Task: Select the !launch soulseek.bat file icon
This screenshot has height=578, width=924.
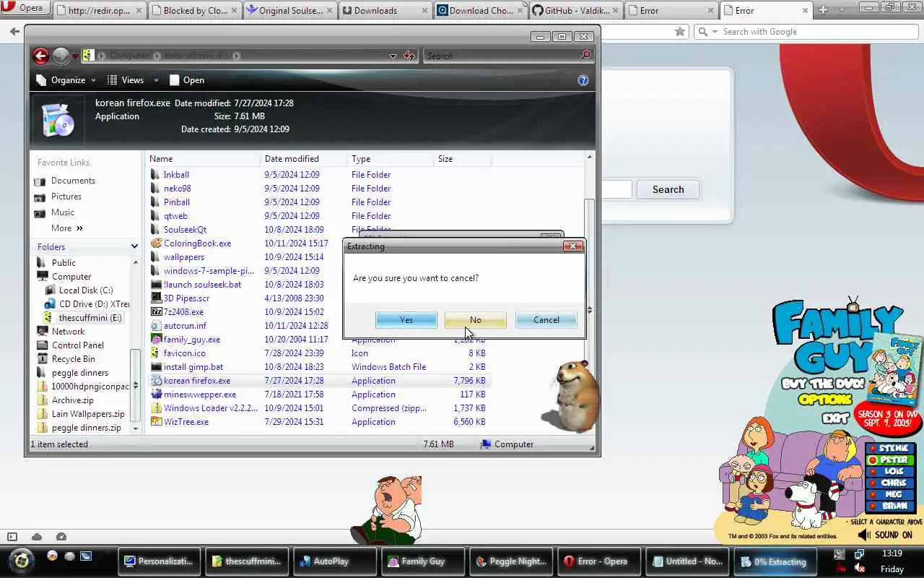Action: (156, 285)
